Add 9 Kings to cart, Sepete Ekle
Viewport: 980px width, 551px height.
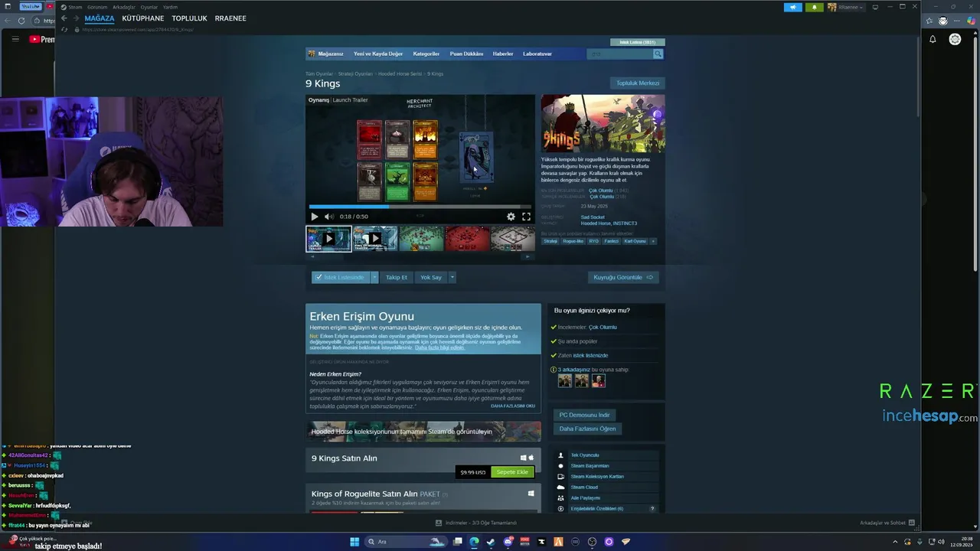[512, 472]
